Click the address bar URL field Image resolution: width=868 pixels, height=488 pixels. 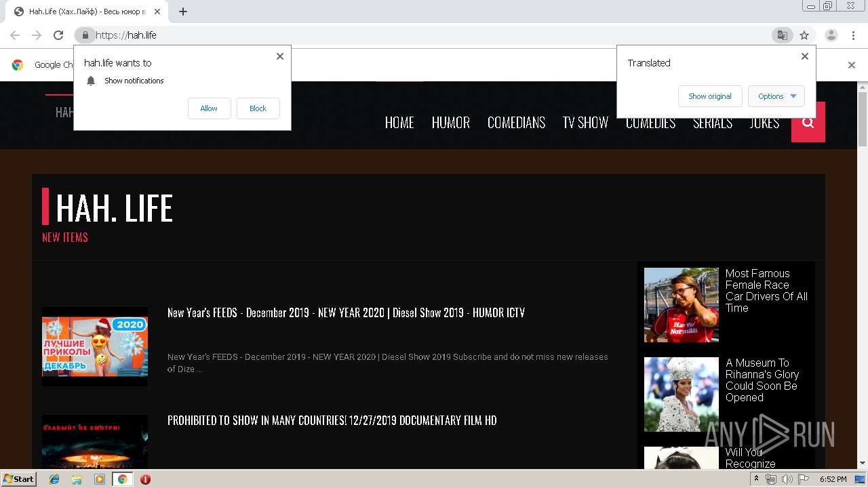(x=427, y=35)
